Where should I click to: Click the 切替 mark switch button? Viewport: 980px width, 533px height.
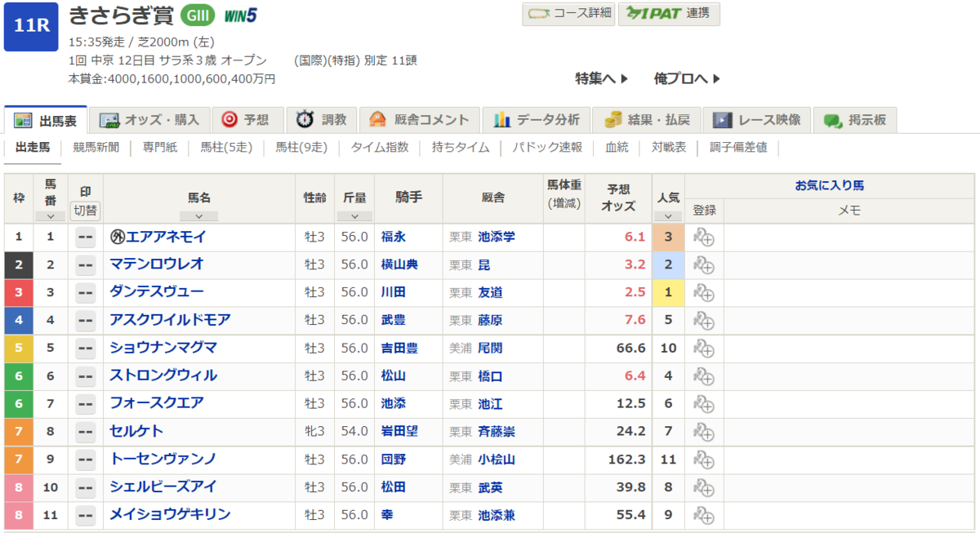(x=86, y=210)
